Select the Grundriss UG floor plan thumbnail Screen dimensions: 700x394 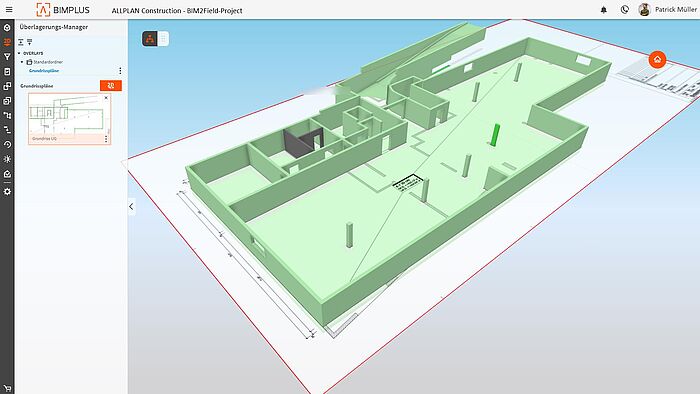pos(69,115)
